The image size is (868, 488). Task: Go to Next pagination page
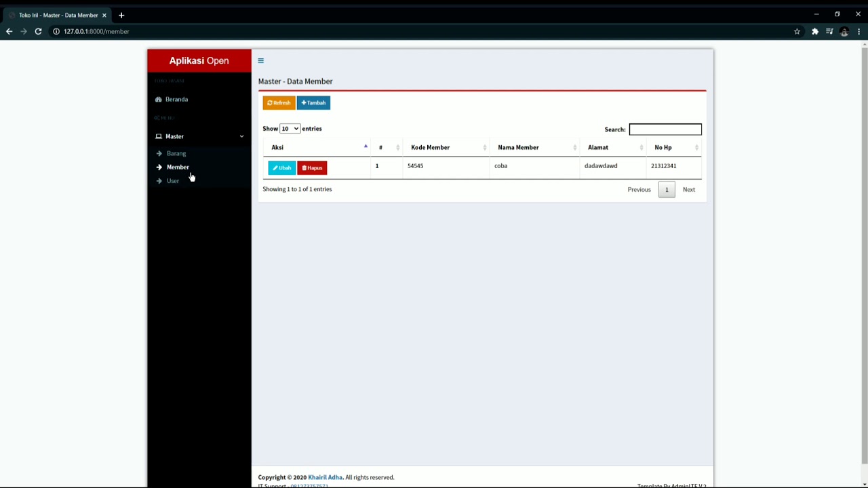point(688,190)
